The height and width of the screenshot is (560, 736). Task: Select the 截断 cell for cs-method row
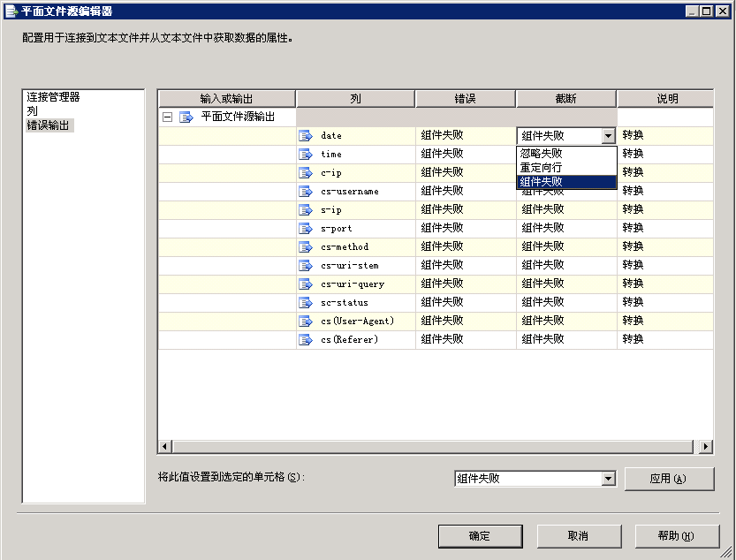[x=566, y=247]
